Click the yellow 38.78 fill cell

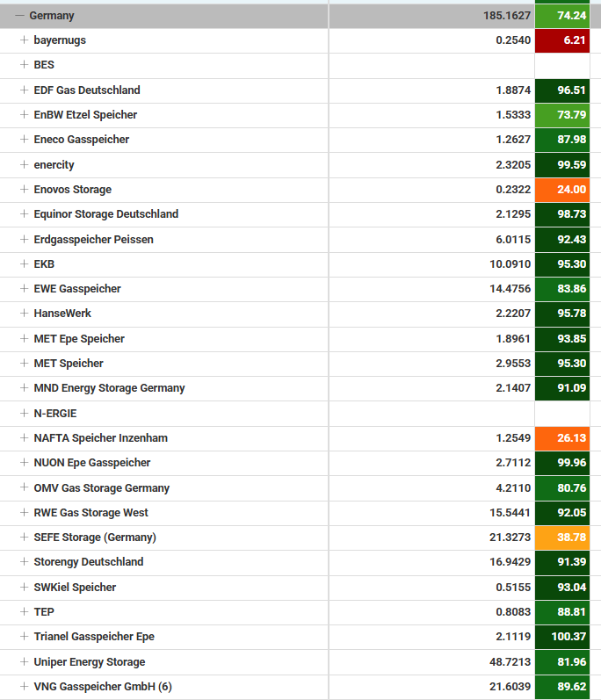point(562,538)
